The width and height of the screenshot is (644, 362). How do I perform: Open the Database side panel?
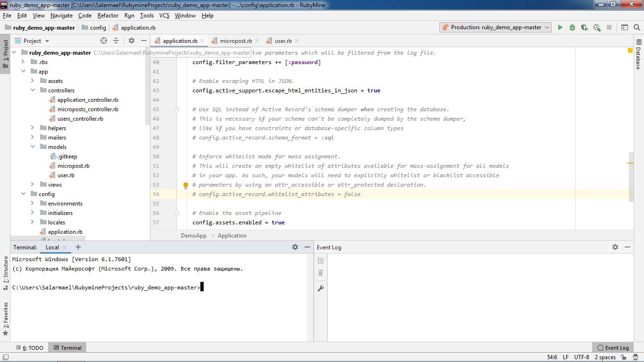(x=638, y=54)
